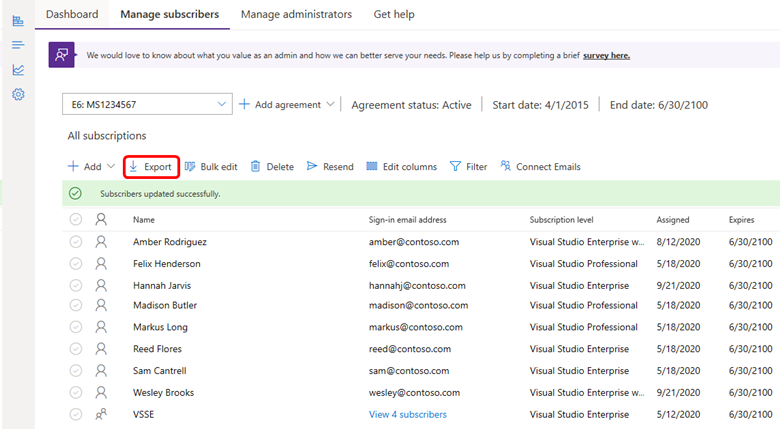Expand the E6: MS1234567 agreement dropdown
The image size is (780, 429).
(221, 104)
